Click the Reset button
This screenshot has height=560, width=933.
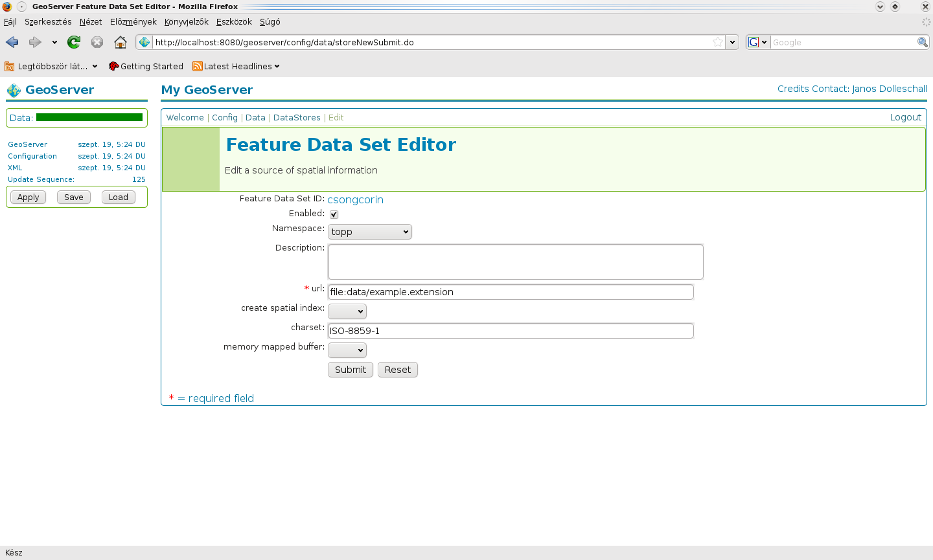tap(398, 370)
